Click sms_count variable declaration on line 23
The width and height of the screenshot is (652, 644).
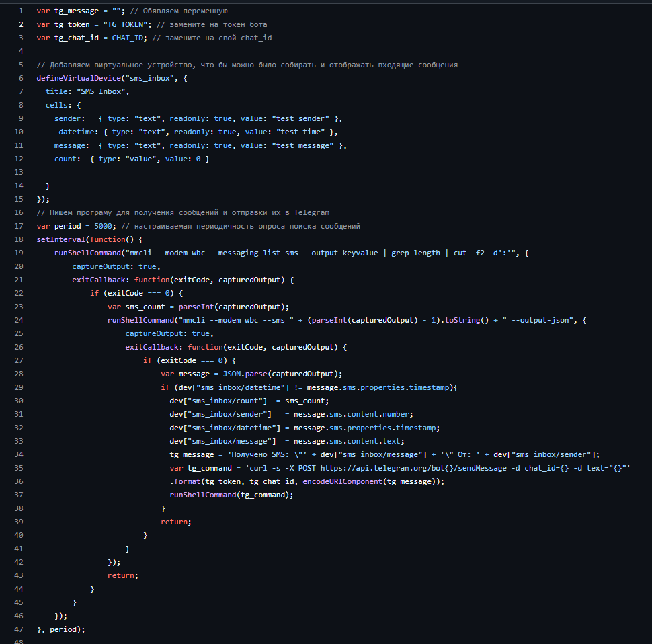click(x=145, y=307)
